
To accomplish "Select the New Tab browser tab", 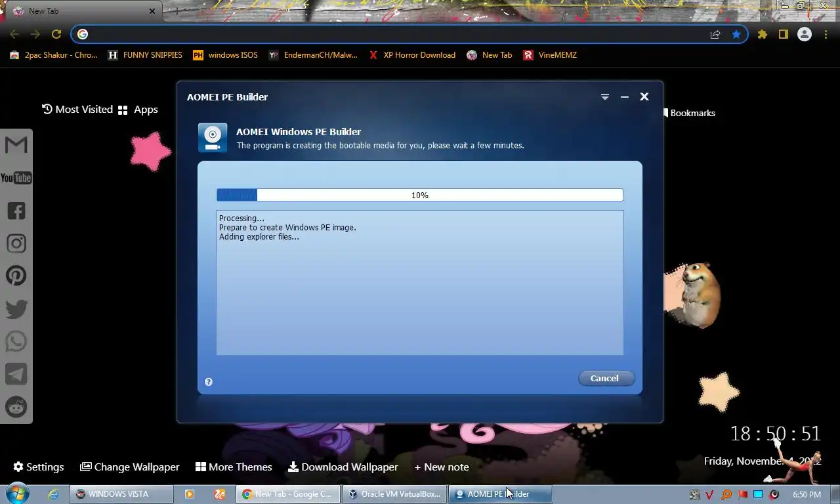I will click(82, 11).
